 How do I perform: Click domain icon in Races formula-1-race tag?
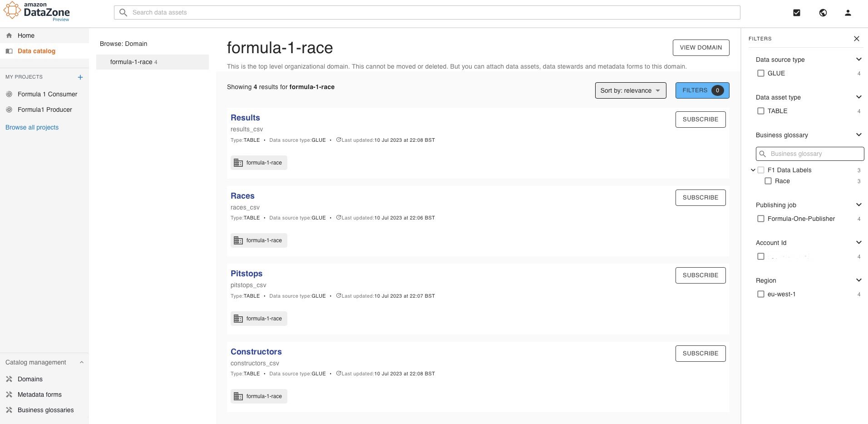point(238,240)
